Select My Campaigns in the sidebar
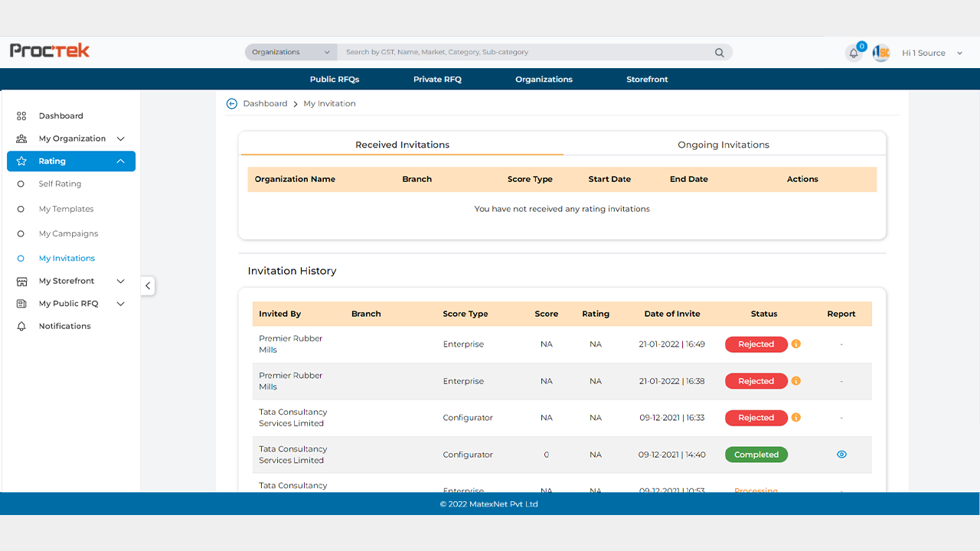This screenshot has width=980, height=551. tap(68, 234)
